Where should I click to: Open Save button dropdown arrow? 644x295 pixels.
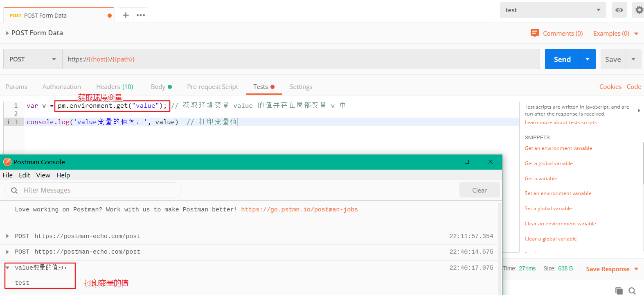tap(633, 59)
